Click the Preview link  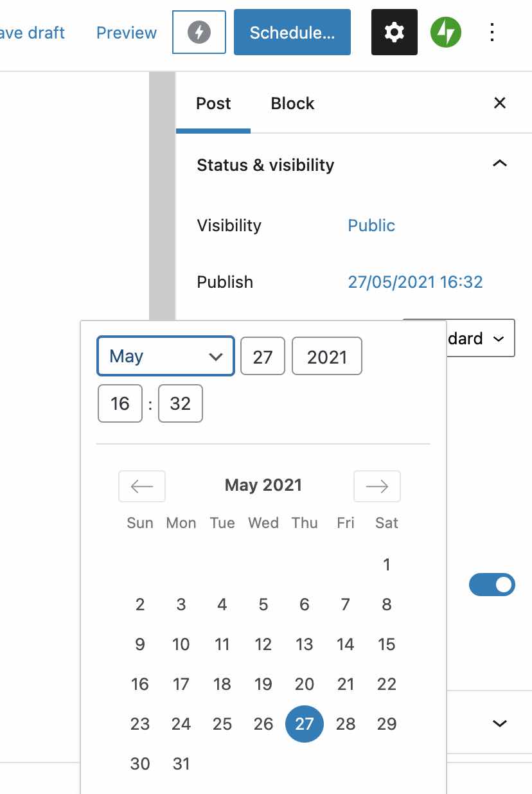[127, 33]
